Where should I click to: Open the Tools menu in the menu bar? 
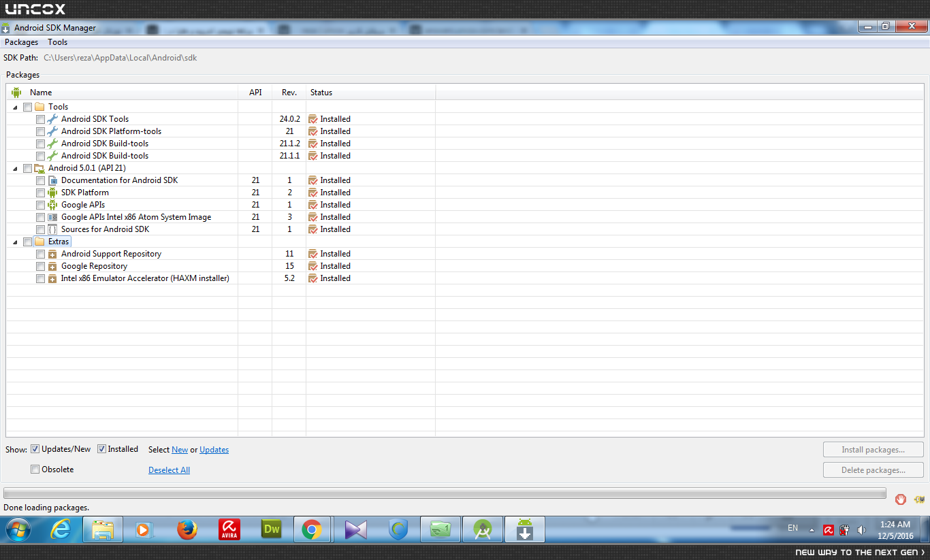[x=58, y=42]
